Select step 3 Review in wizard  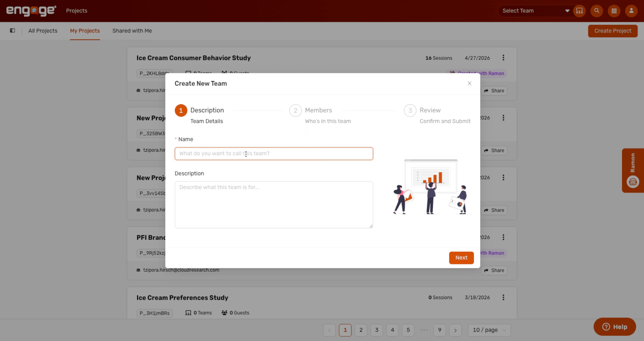[437, 115]
